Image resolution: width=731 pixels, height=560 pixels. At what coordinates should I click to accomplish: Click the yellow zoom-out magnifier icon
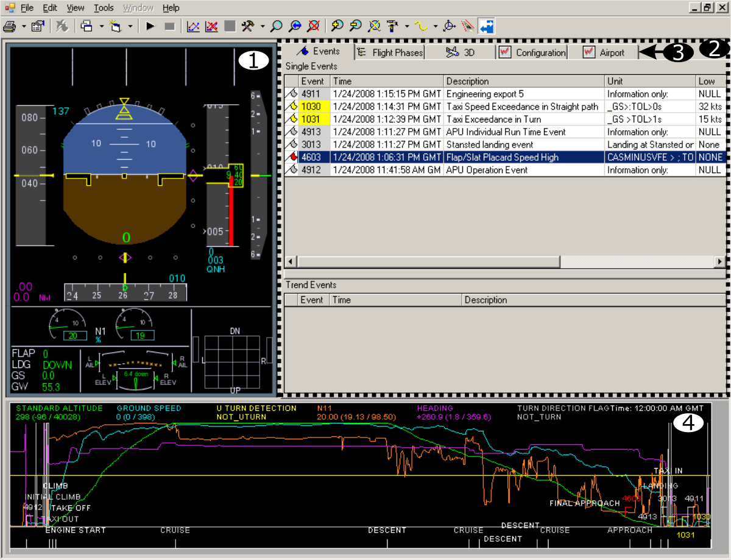355,26
